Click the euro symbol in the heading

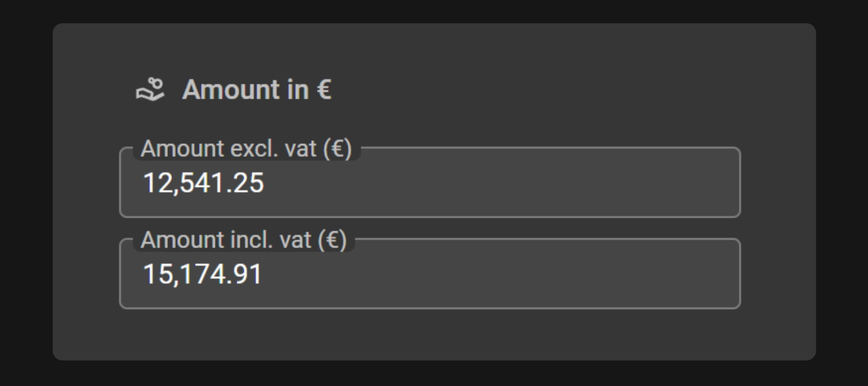click(324, 90)
